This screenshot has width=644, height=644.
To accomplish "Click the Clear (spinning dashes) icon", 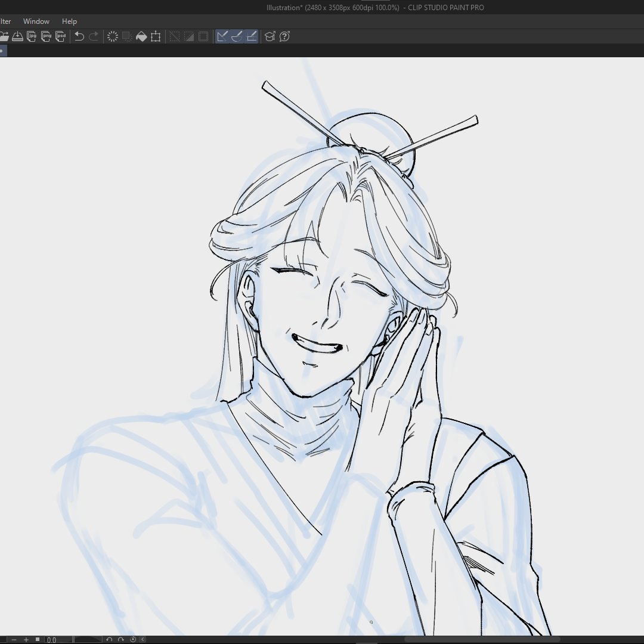I will click(113, 36).
